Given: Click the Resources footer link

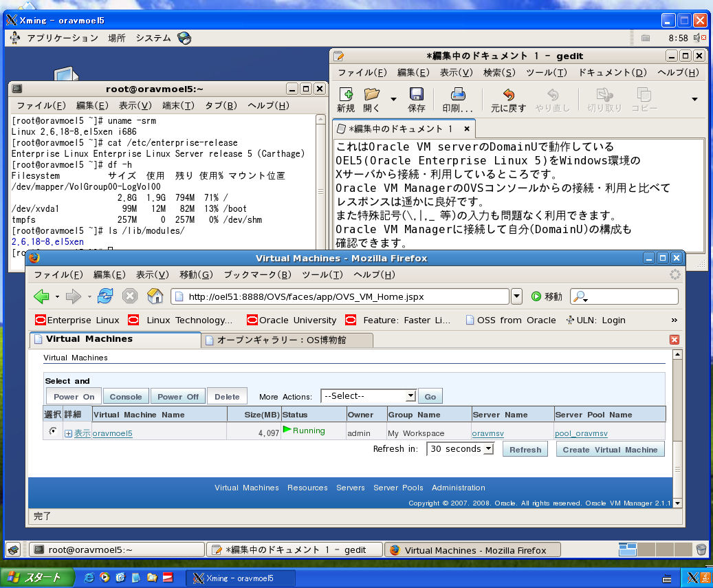Looking at the screenshot, I should click(x=307, y=488).
